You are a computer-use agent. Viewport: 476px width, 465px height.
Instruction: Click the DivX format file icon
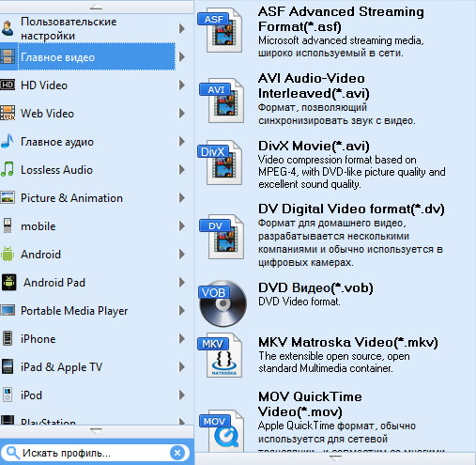[x=221, y=163]
